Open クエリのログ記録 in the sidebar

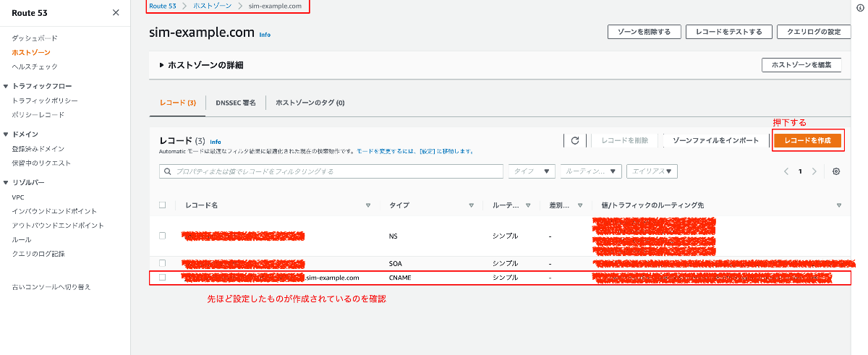(38, 254)
